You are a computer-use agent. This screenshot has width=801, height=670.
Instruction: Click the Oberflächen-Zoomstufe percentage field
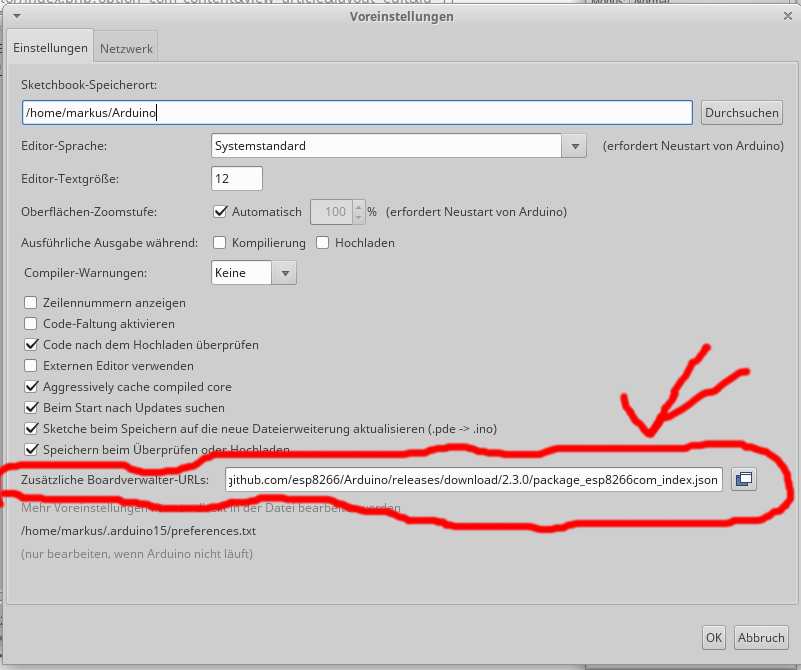tap(331, 212)
